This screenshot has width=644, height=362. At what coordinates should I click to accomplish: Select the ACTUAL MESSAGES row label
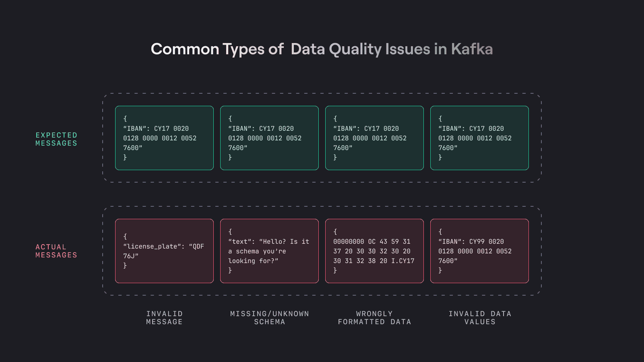click(56, 251)
